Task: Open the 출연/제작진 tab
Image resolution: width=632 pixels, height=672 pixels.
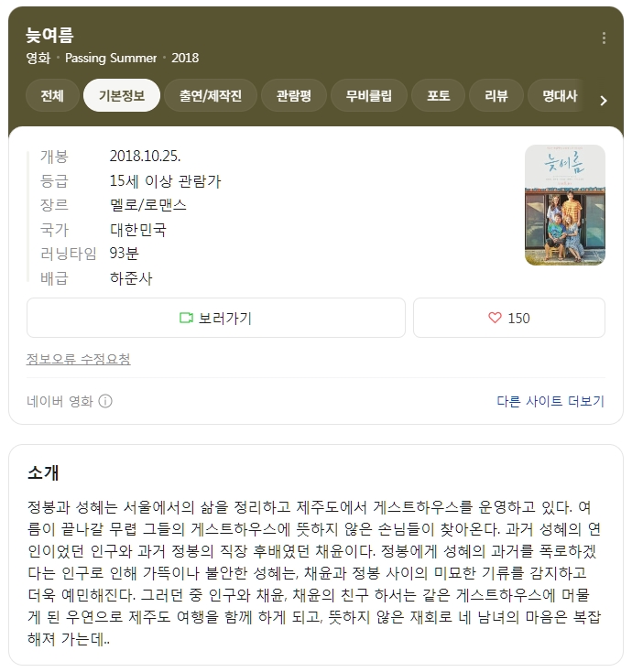Action: (211, 95)
